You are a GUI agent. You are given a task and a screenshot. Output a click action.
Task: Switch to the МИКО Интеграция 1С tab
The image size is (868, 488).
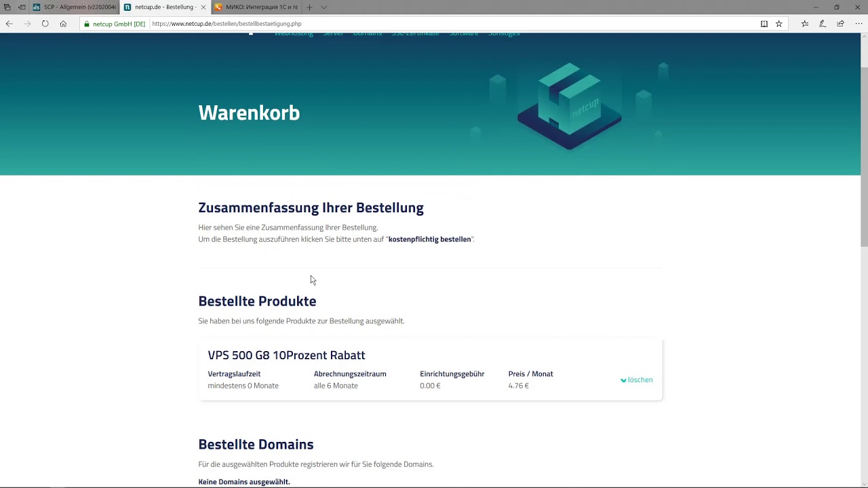[x=255, y=7]
